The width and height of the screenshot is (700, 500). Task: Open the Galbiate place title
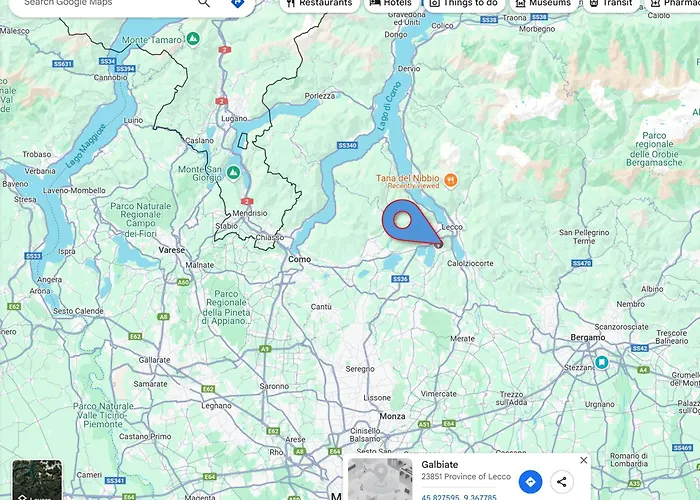pos(440,465)
